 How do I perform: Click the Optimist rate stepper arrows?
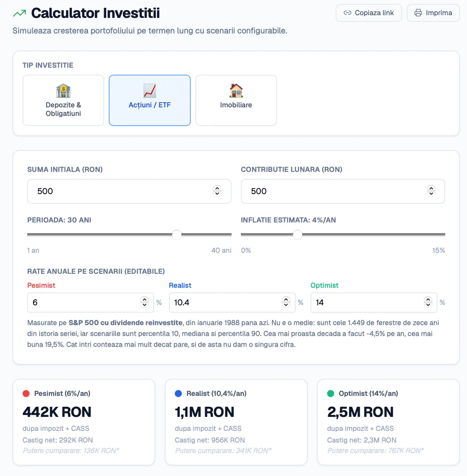428,302
